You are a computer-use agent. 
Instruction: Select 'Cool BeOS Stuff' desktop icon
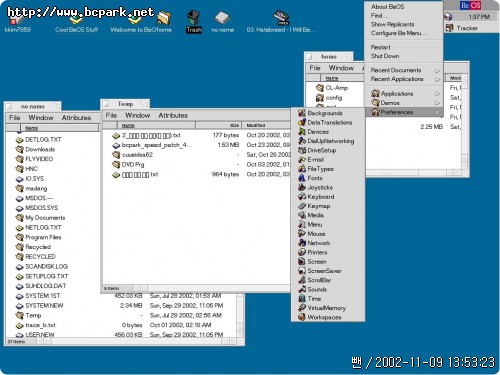tap(76, 22)
